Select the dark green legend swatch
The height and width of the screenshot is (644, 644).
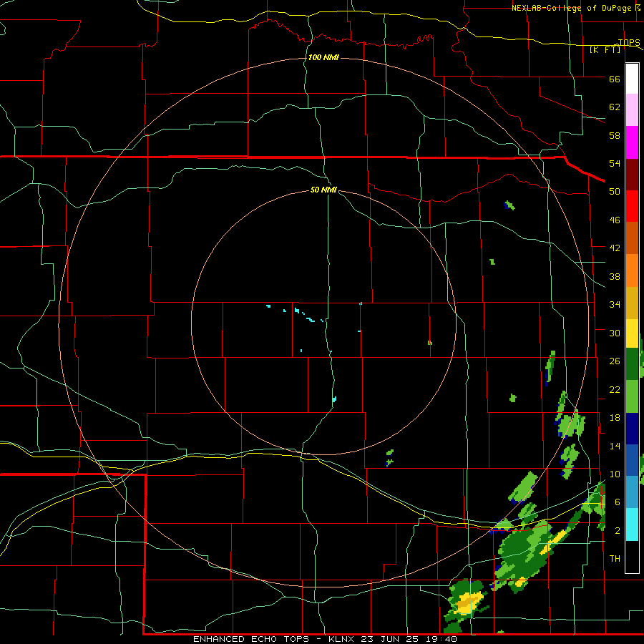pos(632,364)
